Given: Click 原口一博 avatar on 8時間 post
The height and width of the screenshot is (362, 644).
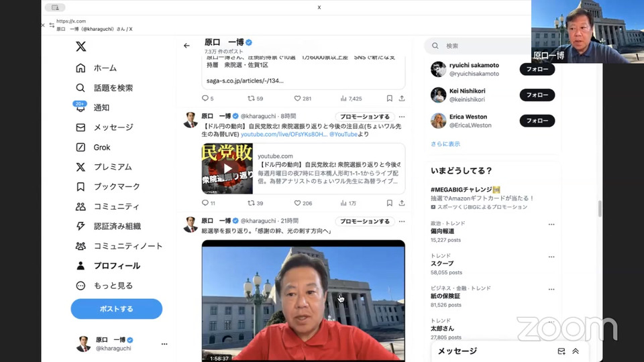Looking at the screenshot, I should coord(191,120).
